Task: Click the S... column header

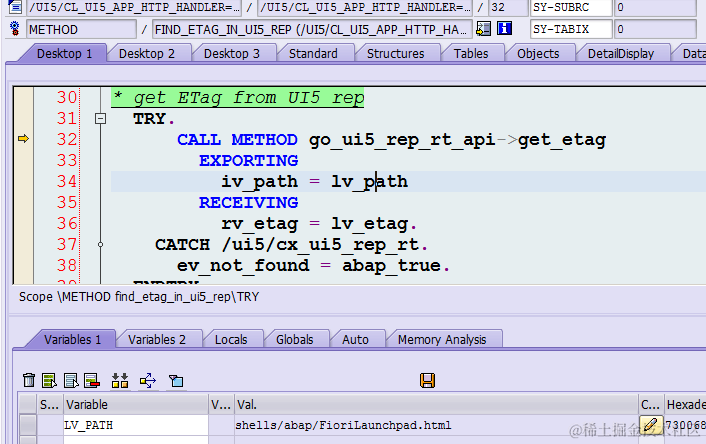Action: (x=49, y=404)
